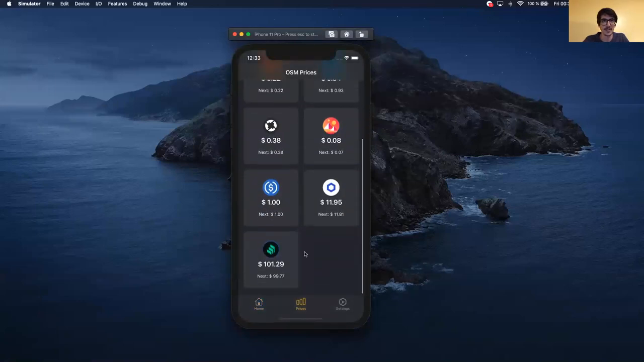Rotate the simulator device with rotate icon

[361, 34]
